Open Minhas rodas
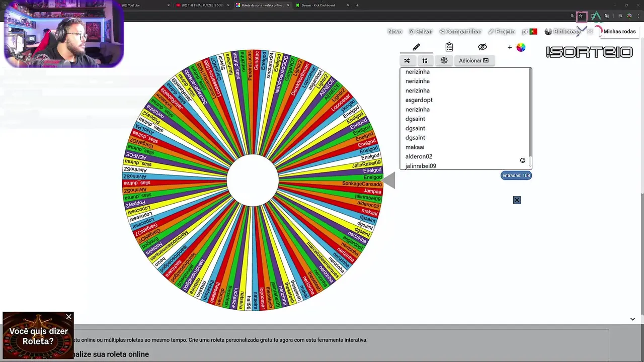644x362 pixels. [619, 31]
